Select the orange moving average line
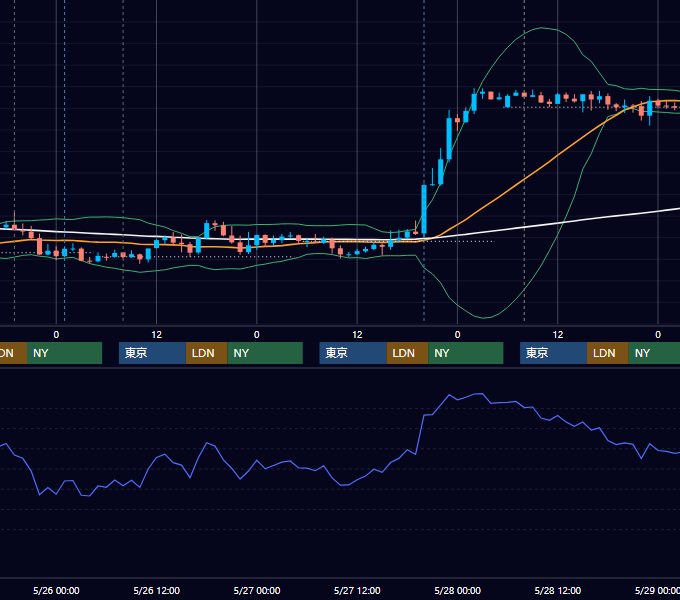The width and height of the screenshot is (680, 600). point(525,179)
